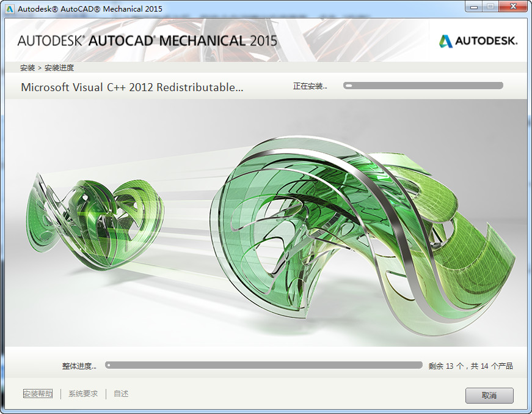Click the 剩余 13 个 products remaining text

(x=470, y=364)
